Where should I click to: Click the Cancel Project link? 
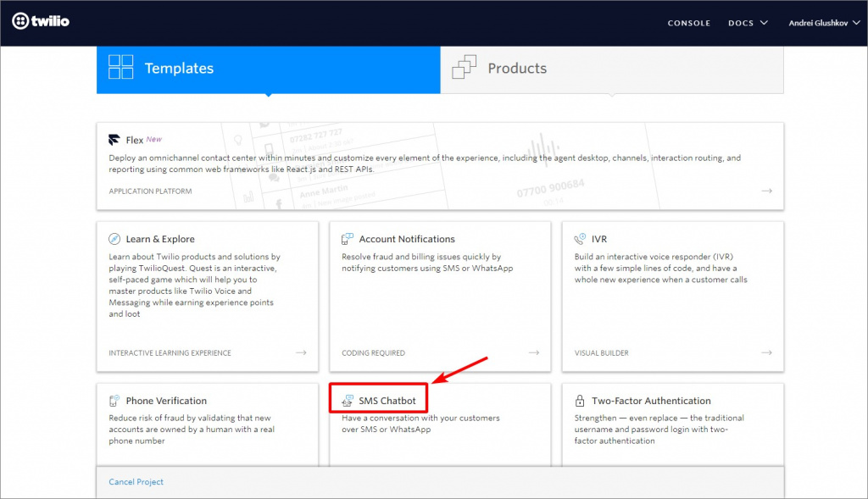(x=136, y=482)
